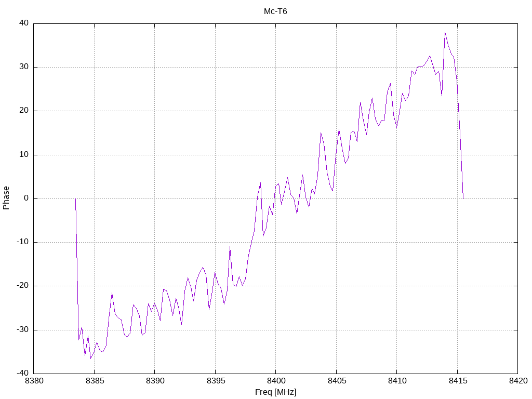Click the y-axis tick label 40
The height and width of the screenshot is (399, 532).
tap(24, 23)
